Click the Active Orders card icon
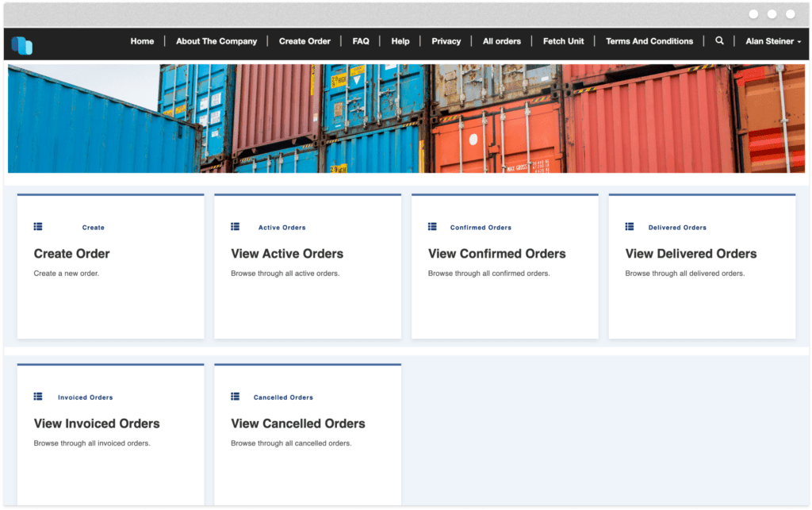The height and width of the screenshot is (510, 812). (x=236, y=226)
